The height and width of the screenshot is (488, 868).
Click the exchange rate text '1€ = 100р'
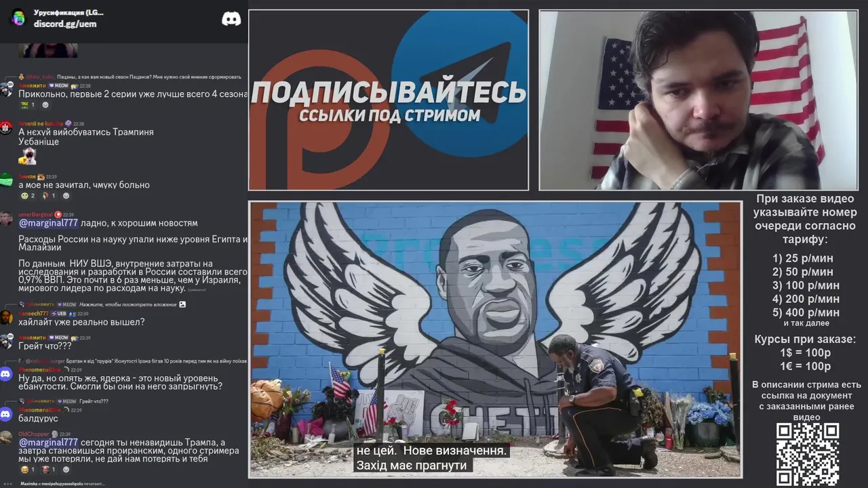click(x=805, y=367)
